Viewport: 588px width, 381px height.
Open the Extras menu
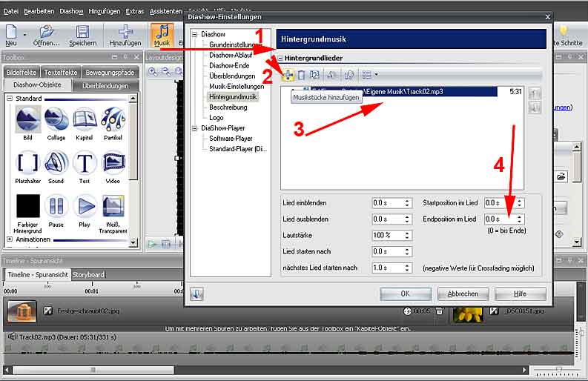(x=135, y=12)
